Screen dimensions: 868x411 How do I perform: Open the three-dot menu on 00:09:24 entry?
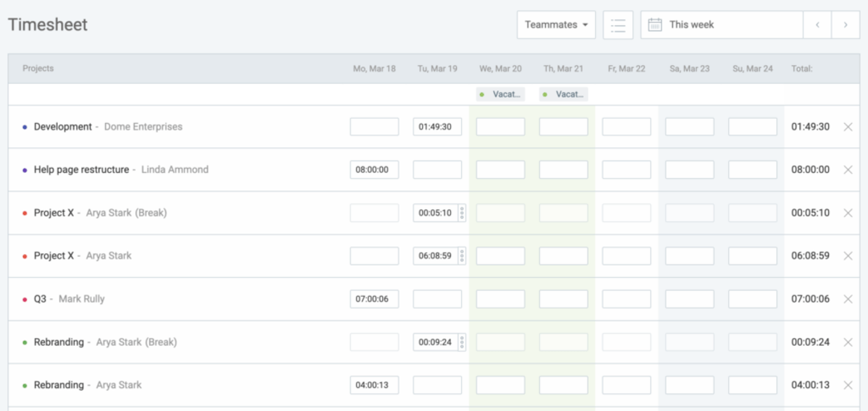point(462,342)
